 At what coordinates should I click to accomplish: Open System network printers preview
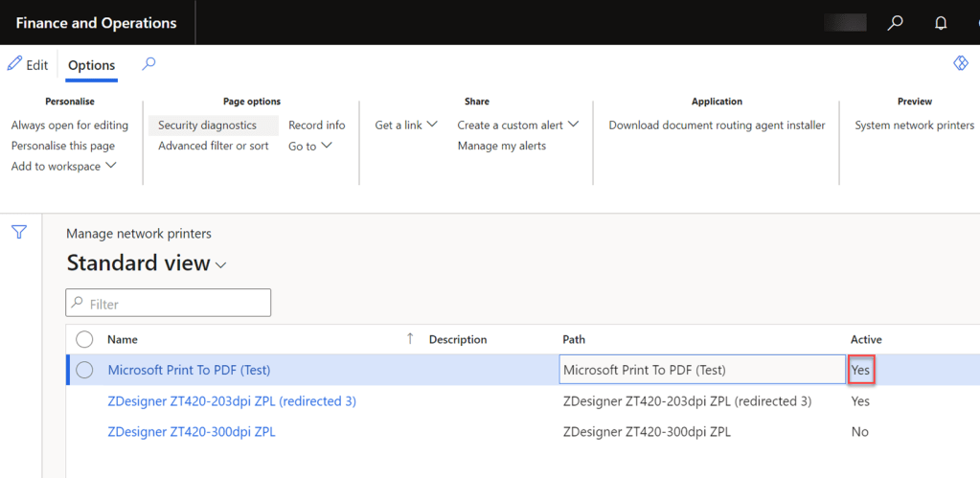(914, 125)
